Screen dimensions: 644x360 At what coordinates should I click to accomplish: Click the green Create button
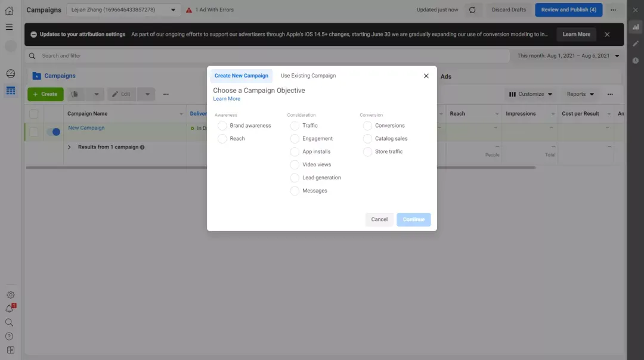[x=45, y=94]
